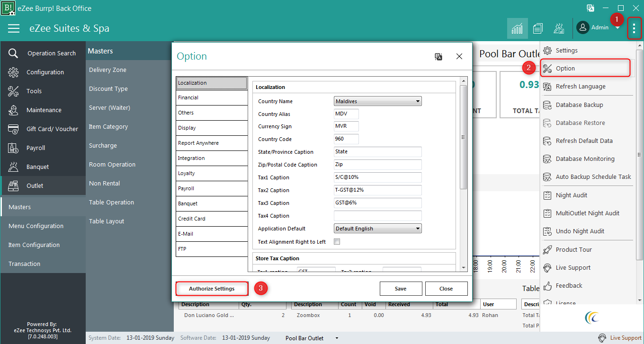Image resolution: width=644 pixels, height=344 pixels.
Task: Click the Close button in Option dialog
Action: 446,289
